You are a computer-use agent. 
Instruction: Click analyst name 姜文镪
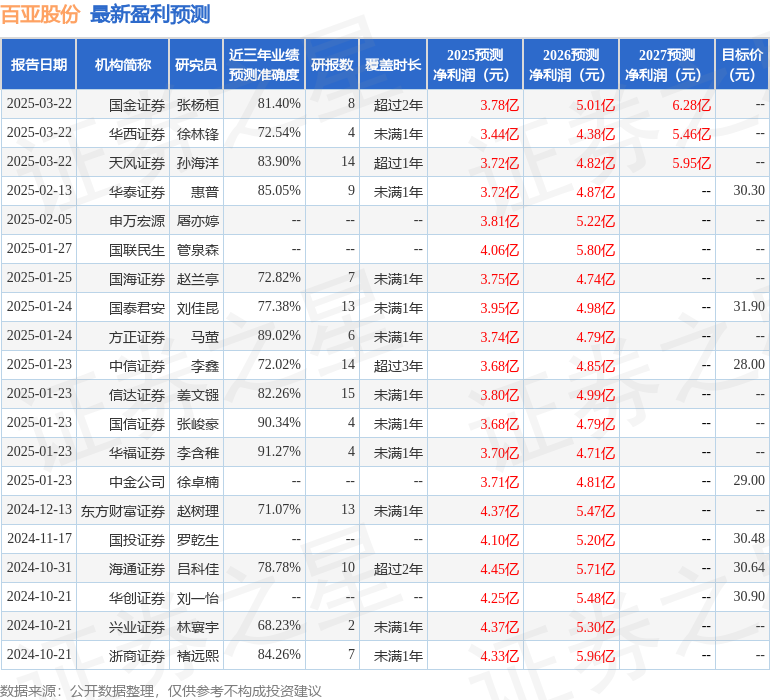tap(198, 394)
